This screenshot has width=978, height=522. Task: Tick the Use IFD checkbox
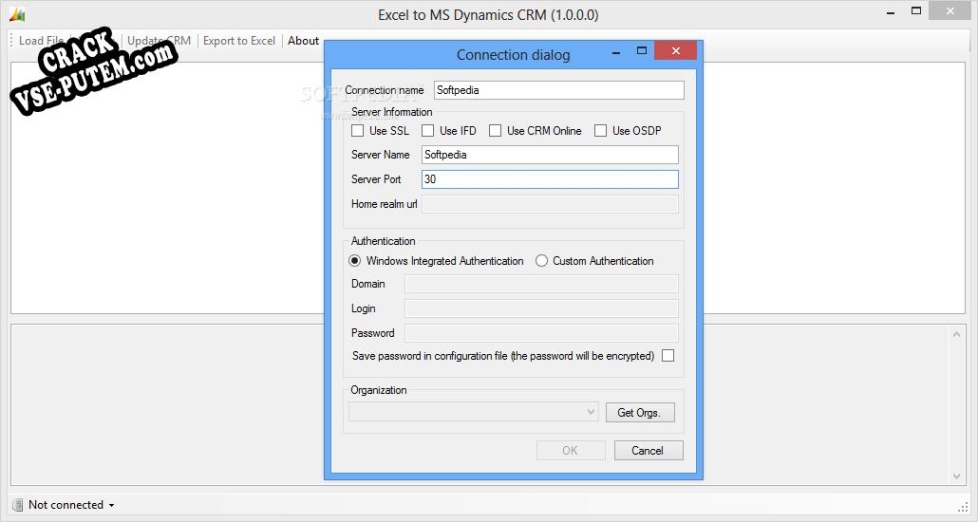428,131
